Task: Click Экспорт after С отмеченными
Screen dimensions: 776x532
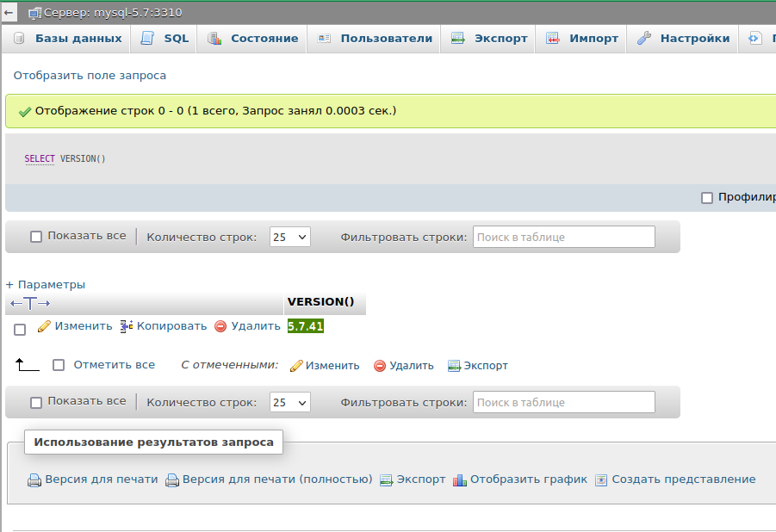Action: click(486, 366)
